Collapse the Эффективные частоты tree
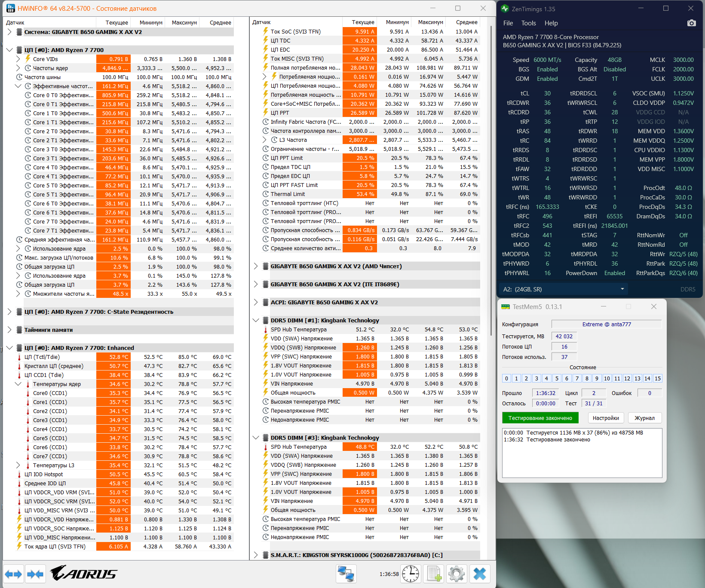Viewport: 705px width, 588px height. [x=18, y=86]
